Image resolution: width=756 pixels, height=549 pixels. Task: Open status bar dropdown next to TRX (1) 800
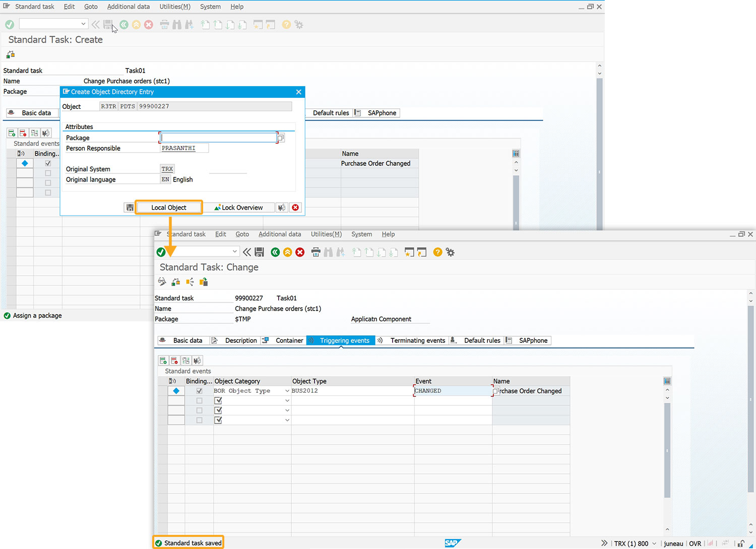click(654, 543)
